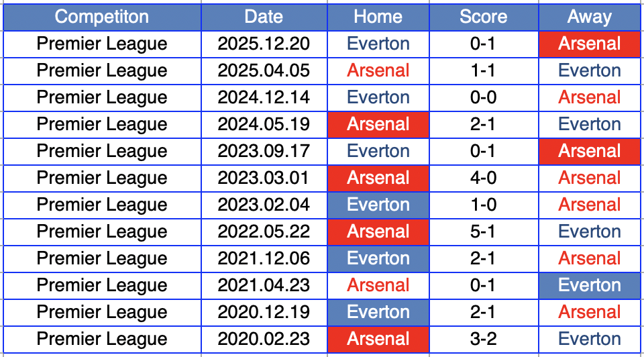Select the 0-0 score cell
This screenshot has width=644, height=357.
[483, 97]
